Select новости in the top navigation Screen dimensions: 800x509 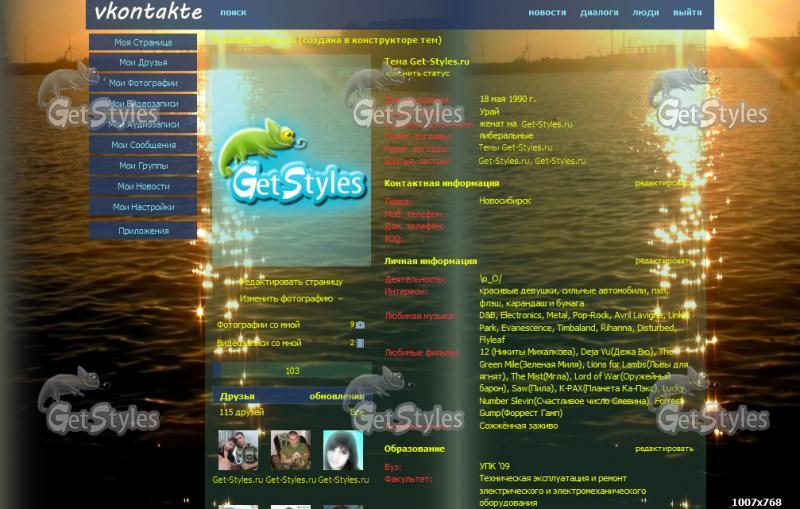point(547,13)
